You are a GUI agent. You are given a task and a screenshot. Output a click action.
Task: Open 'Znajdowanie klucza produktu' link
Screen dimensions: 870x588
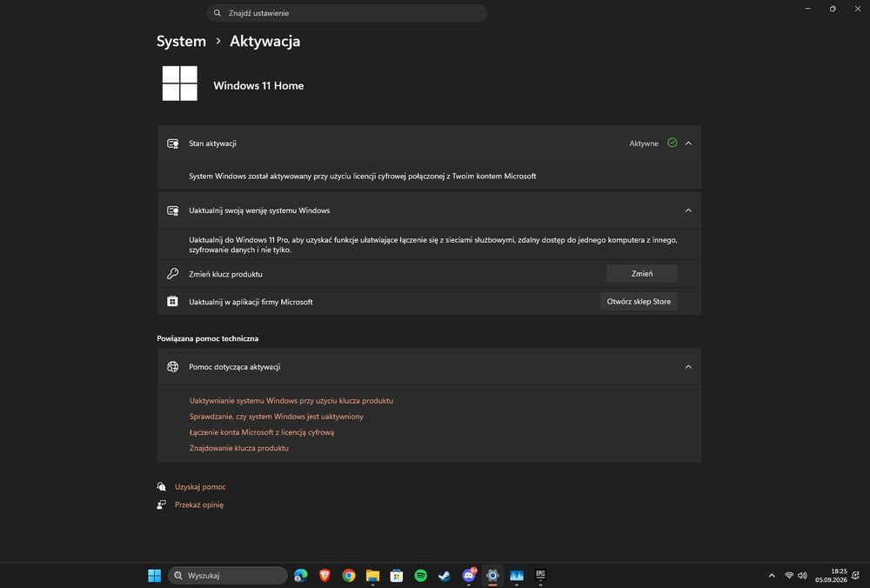[x=239, y=448]
